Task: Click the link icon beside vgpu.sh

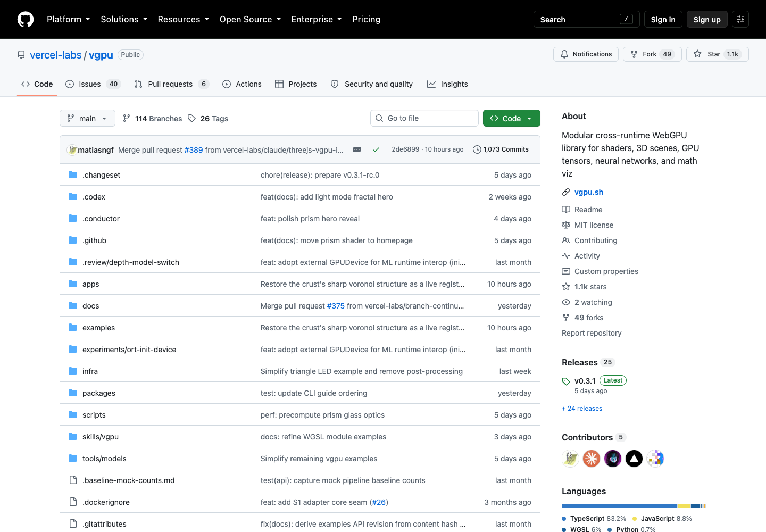Action: pos(566,192)
